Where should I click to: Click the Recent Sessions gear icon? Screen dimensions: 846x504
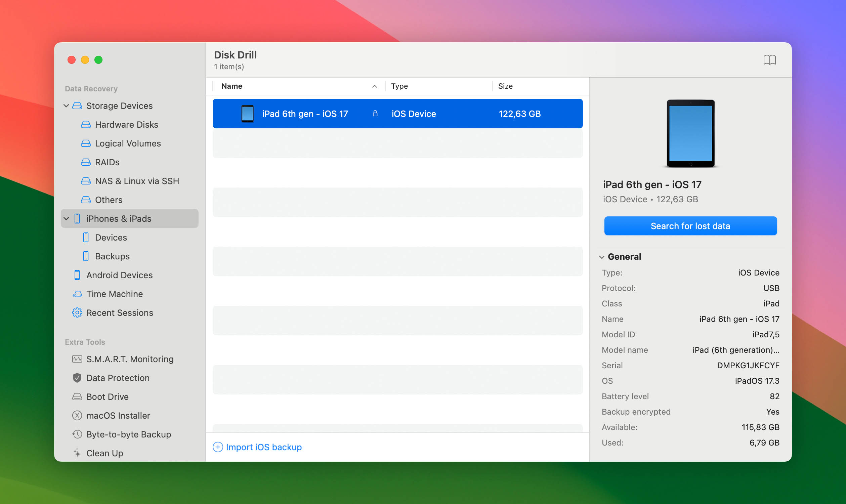pos(77,312)
